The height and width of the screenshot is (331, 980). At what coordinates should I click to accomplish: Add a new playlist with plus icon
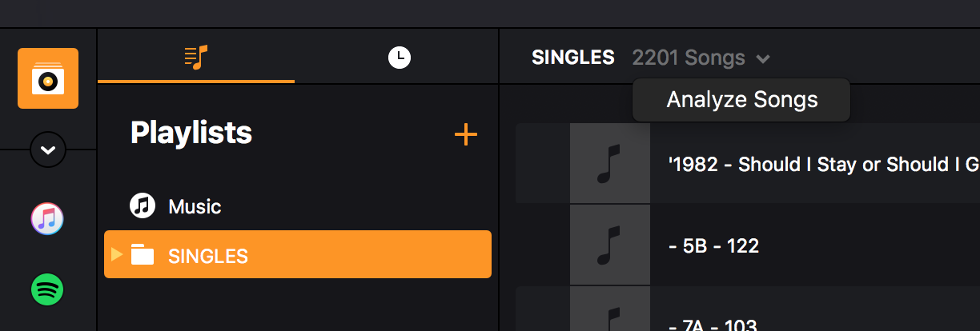point(465,134)
